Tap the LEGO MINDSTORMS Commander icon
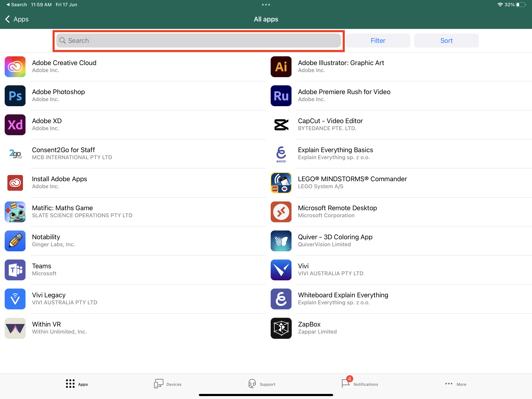Viewport: 532px width, 399px height. 281,183
